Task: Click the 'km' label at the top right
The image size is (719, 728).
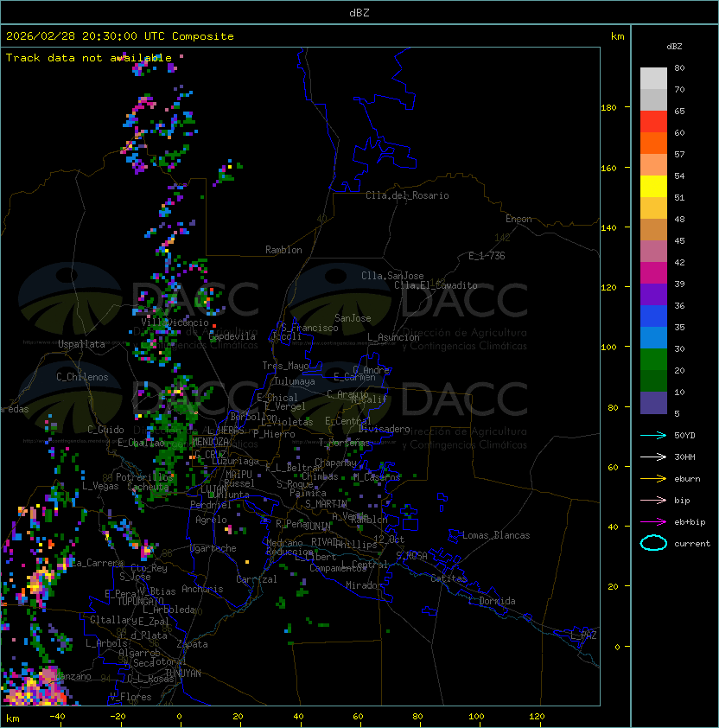Action: tap(617, 36)
